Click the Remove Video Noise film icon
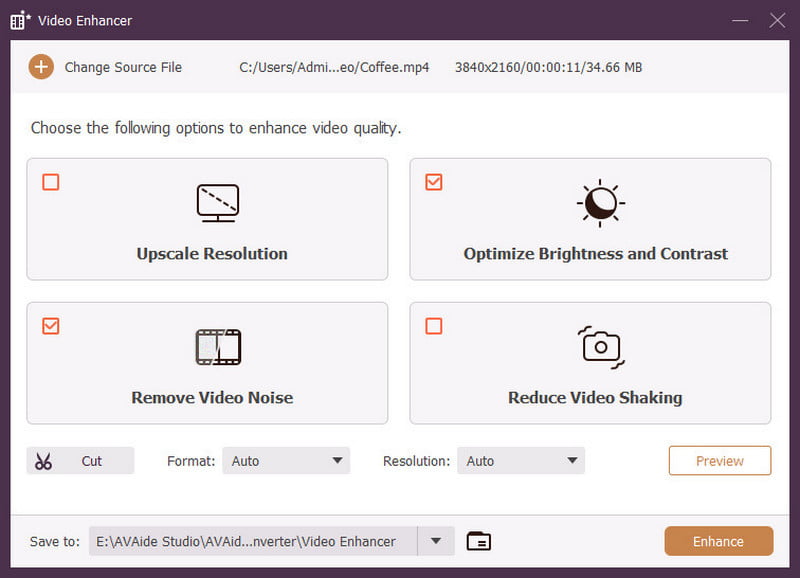 tap(217, 347)
